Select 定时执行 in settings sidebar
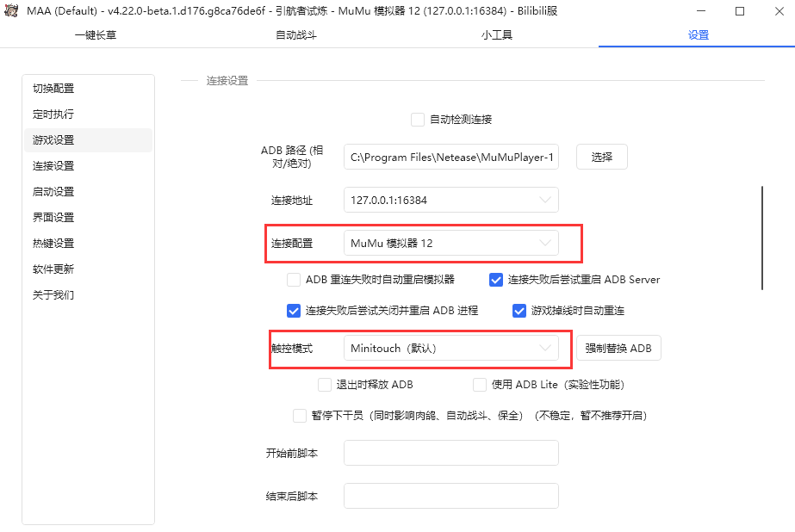 point(53,114)
